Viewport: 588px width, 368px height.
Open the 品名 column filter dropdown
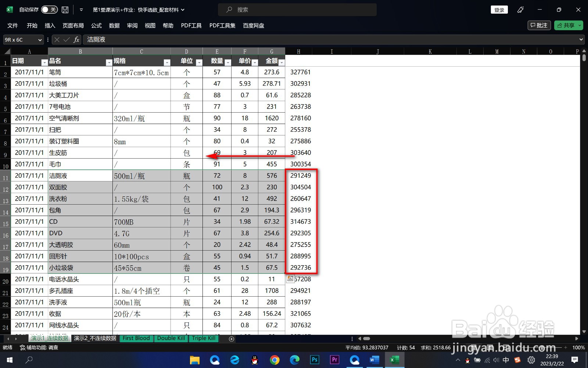[109, 63]
